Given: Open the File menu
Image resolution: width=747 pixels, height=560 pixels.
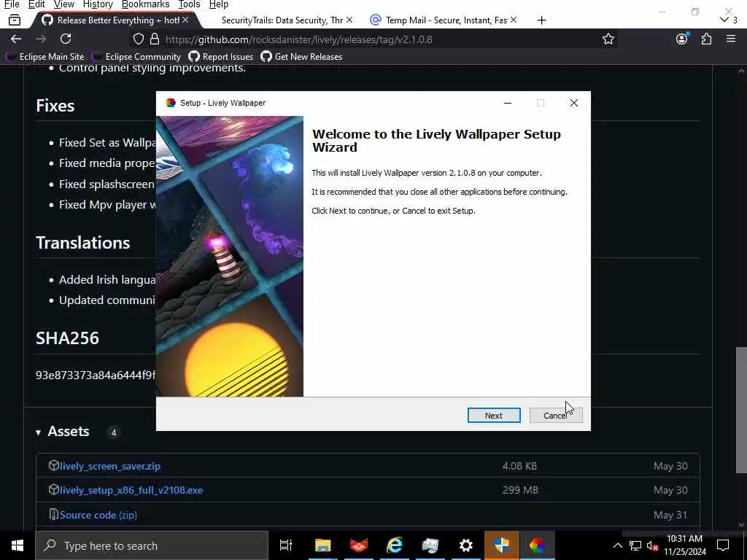Looking at the screenshot, I should [x=12, y=4].
